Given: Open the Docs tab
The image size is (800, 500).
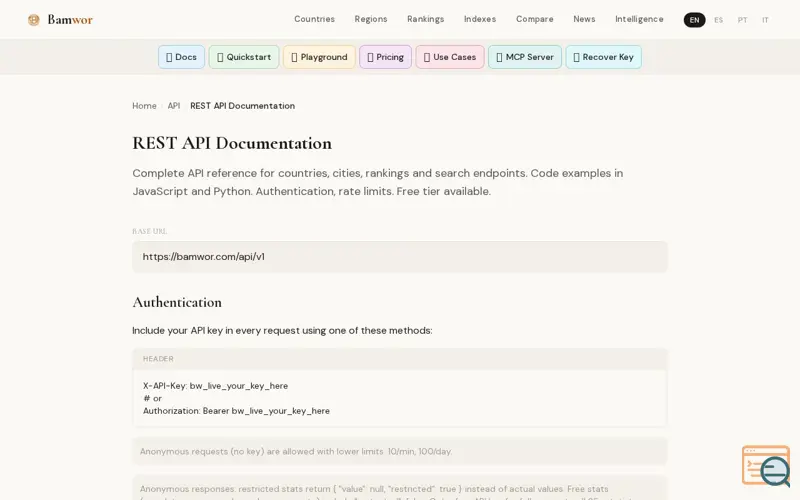Looking at the screenshot, I should [181, 57].
